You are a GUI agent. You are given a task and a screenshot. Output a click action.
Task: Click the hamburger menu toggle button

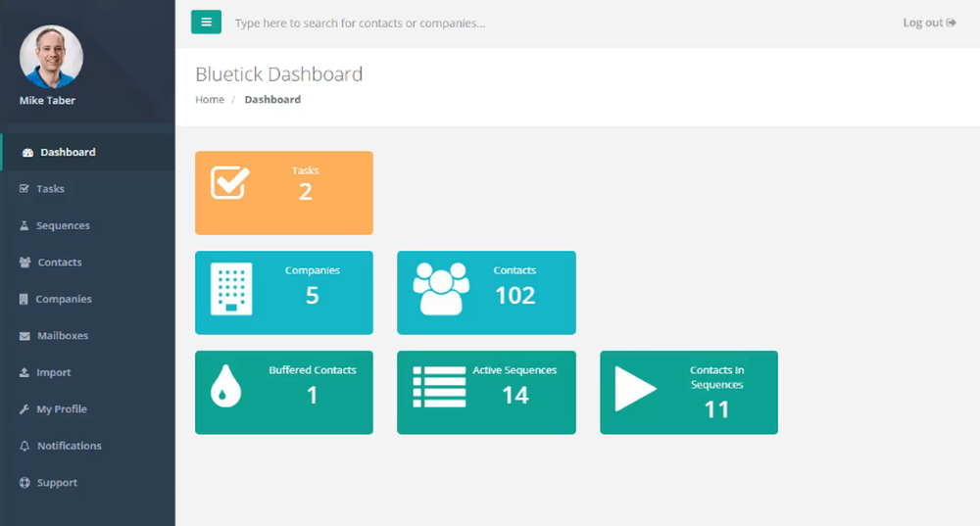206,22
